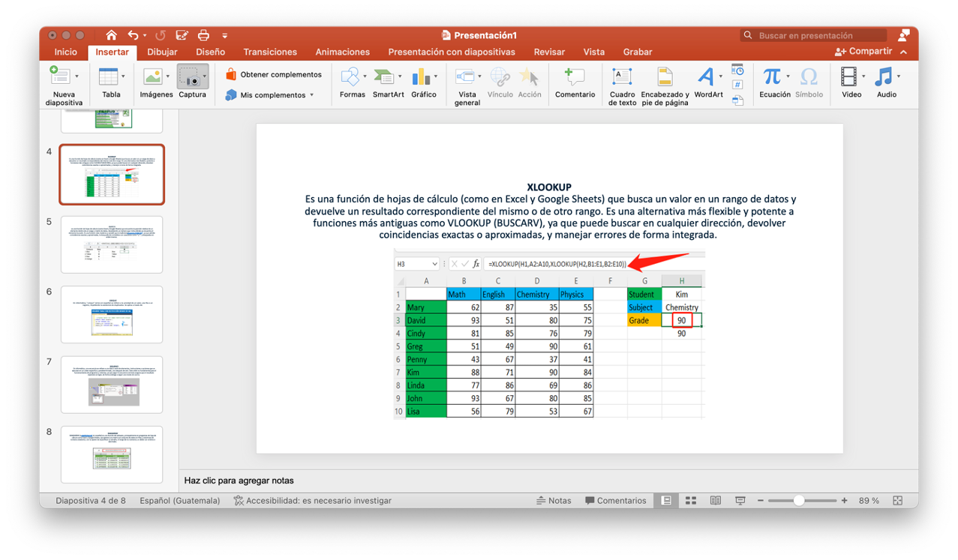Expand the Formas dropdown arrow
The image size is (958, 560).
point(365,76)
